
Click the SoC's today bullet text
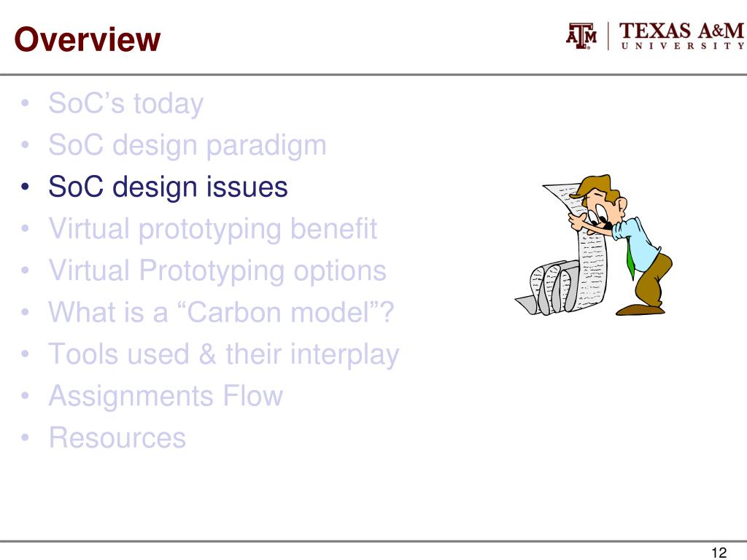point(125,104)
